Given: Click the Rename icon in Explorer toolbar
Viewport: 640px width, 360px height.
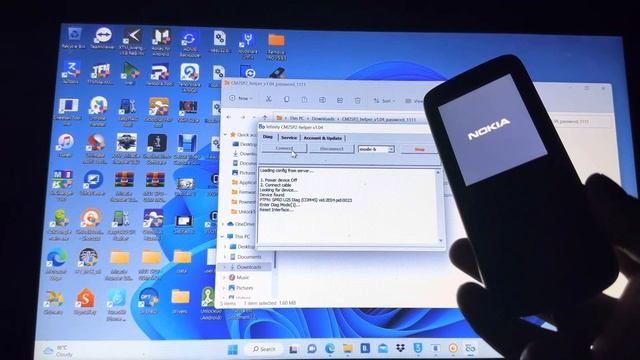Looking at the screenshot, I should [x=322, y=100].
